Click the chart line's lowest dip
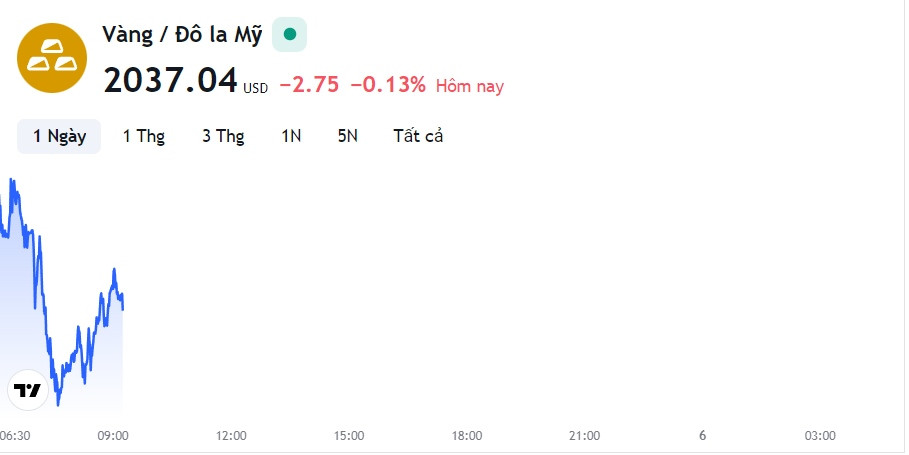Image resolution: width=909 pixels, height=455 pixels. (x=58, y=403)
